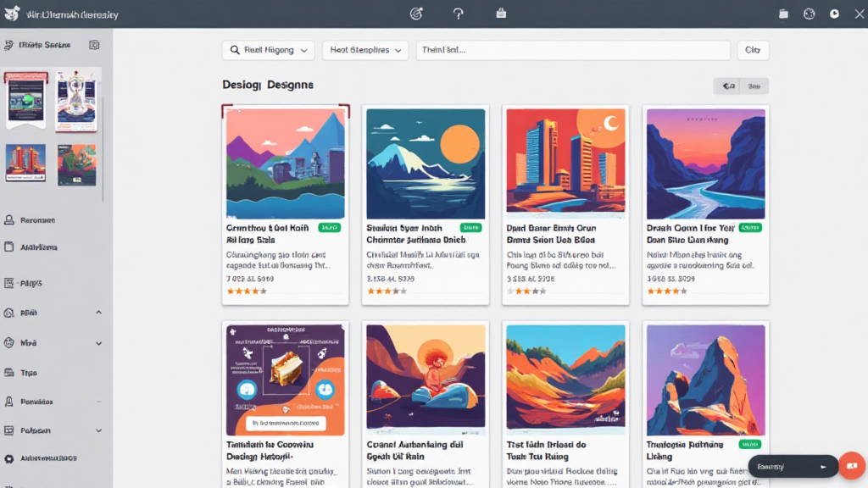Open help with the question mark icon

coord(459,14)
